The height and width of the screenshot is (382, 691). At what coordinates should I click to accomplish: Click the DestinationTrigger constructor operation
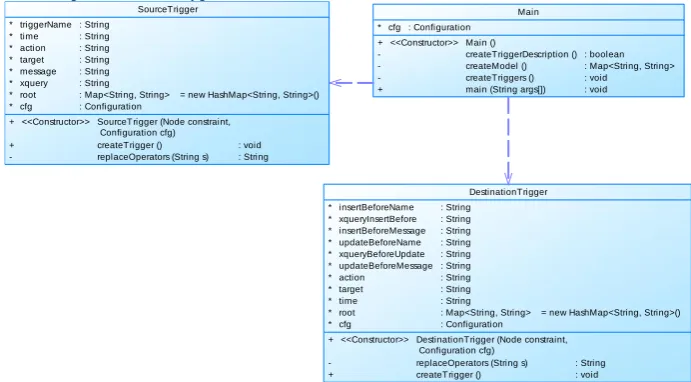click(x=492, y=345)
